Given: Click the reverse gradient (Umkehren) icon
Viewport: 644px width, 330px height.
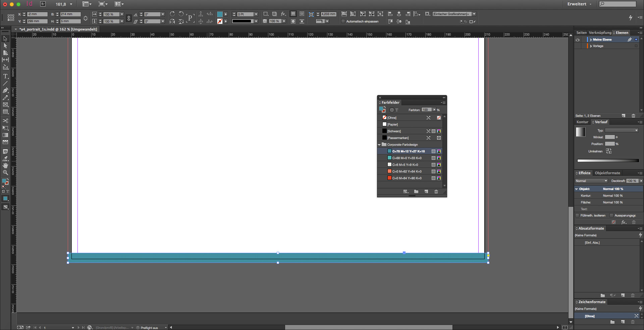Looking at the screenshot, I should click(x=608, y=151).
